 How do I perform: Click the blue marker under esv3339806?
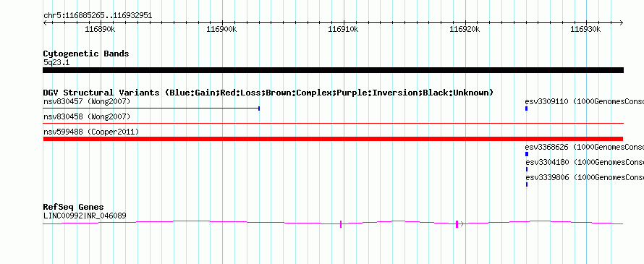[527, 184]
